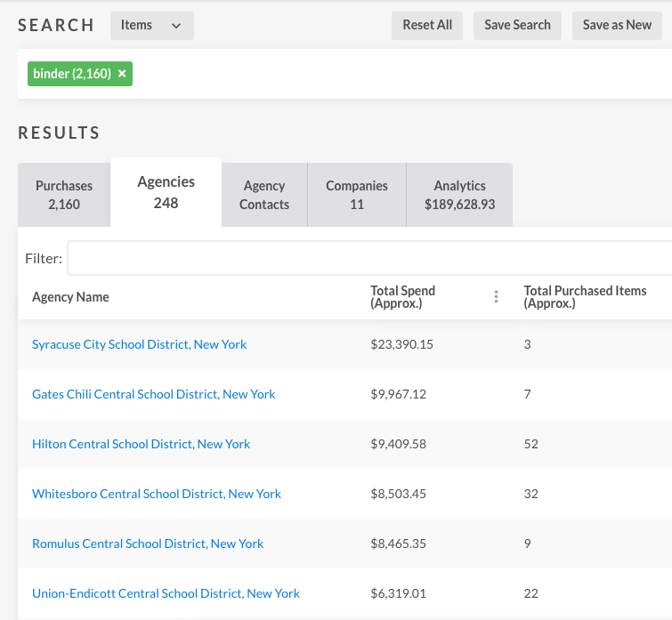Image resolution: width=672 pixels, height=620 pixels.
Task: Focus the Filter text field
Action: click(x=369, y=258)
